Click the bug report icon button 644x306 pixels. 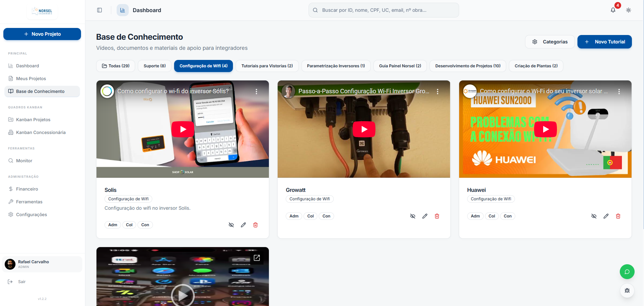coord(627,291)
